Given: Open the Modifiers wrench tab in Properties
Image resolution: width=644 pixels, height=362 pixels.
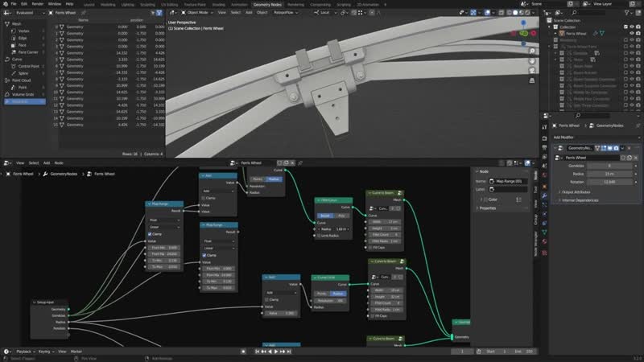Looking at the screenshot, I should 545,195.
